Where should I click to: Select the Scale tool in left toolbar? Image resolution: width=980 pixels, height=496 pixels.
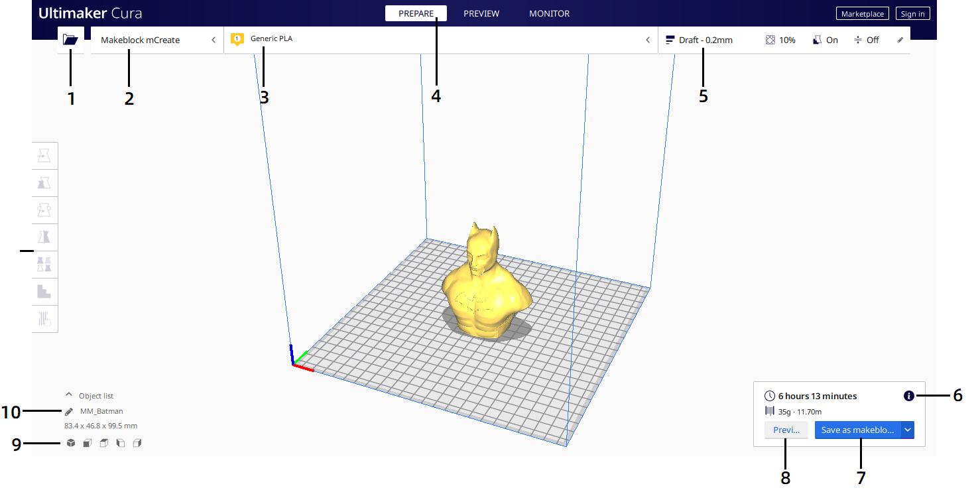(44, 183)
